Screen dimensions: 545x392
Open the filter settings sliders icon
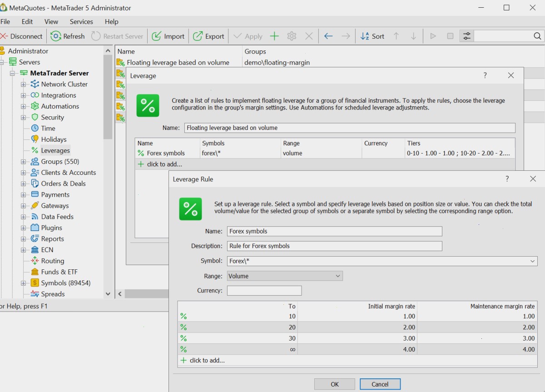[x=466, y=36]
